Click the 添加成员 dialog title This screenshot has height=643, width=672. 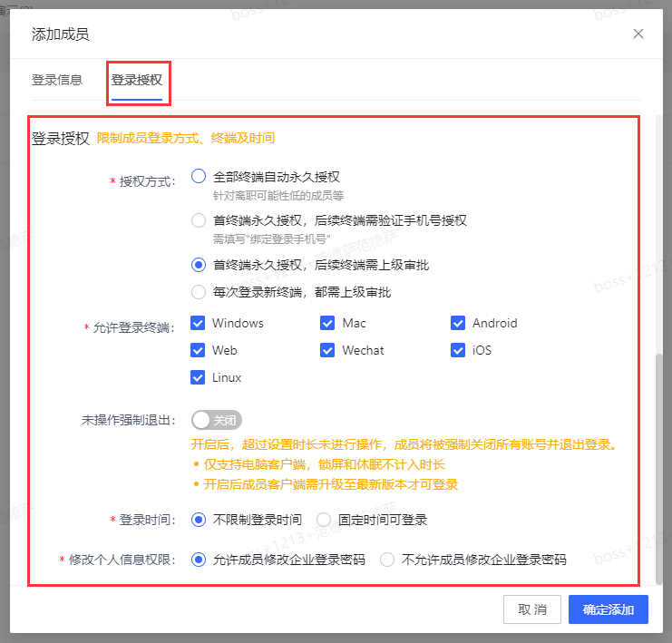(61, 34)
